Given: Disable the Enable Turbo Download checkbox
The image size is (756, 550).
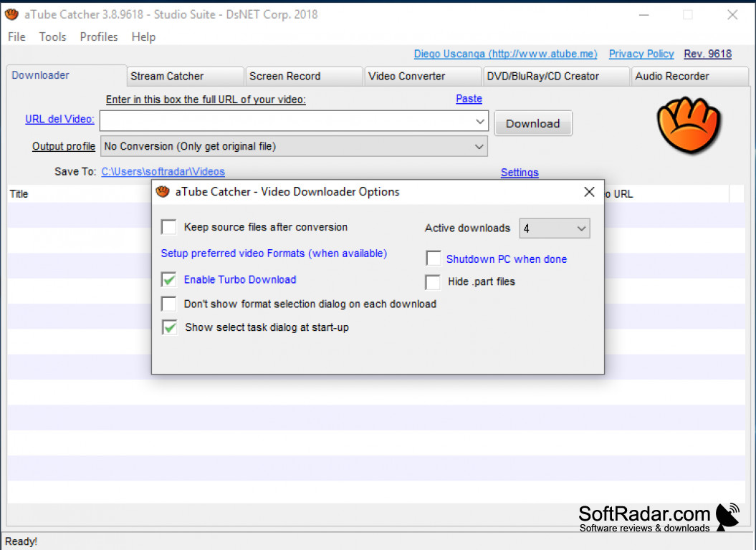Looking at the screenshot, I should click(x=168, y=279).
